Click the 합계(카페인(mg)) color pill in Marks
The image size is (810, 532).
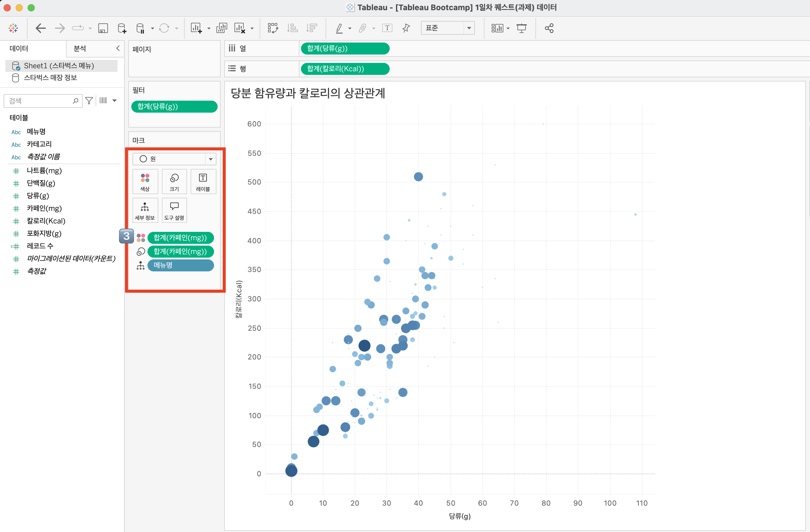(x=180, y=238)
